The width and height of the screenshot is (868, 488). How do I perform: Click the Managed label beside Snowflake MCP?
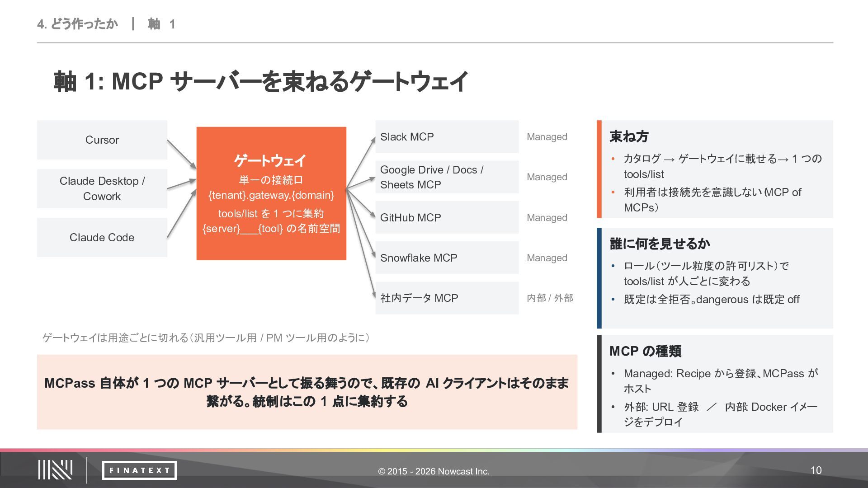pyautogui.click(x=547, y=258)
